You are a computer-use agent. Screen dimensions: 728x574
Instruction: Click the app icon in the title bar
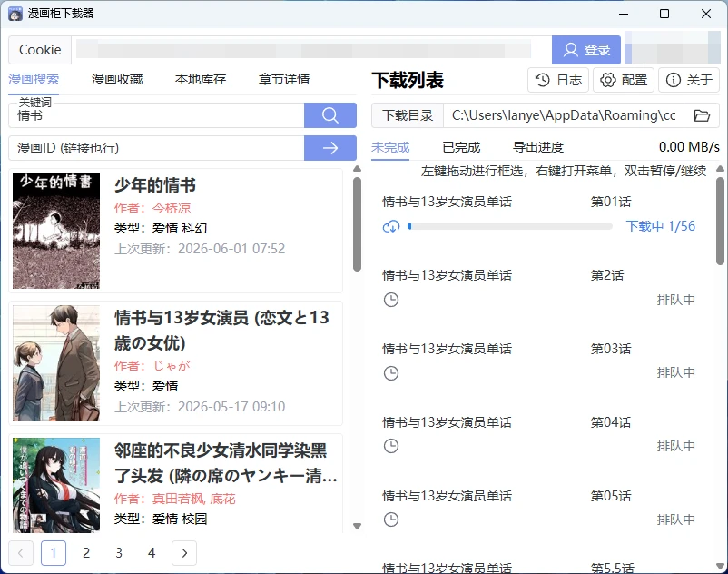click(x=15, y=14)
